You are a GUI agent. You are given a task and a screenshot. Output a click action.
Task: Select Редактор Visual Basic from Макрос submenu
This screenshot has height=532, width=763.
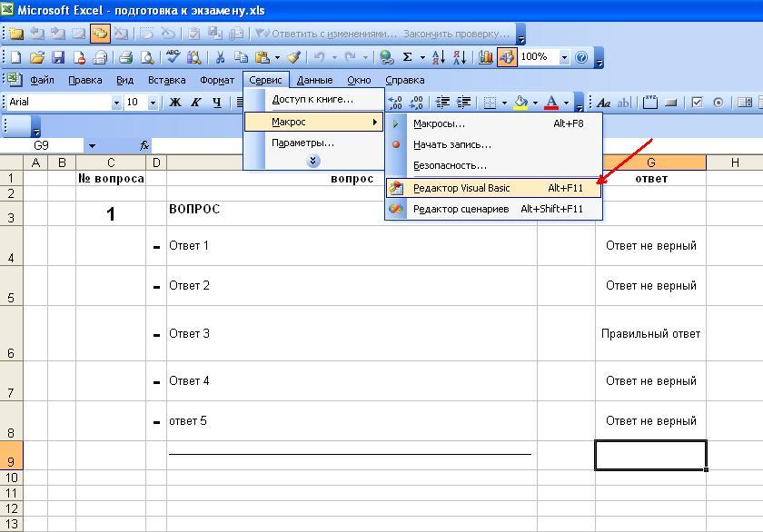(x=463, y=188)
